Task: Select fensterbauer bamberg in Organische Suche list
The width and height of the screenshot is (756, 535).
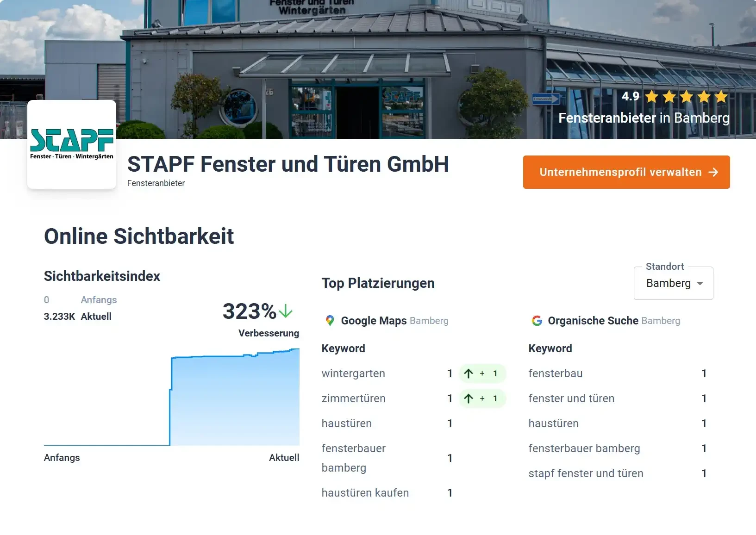Action: pos(584,448)
